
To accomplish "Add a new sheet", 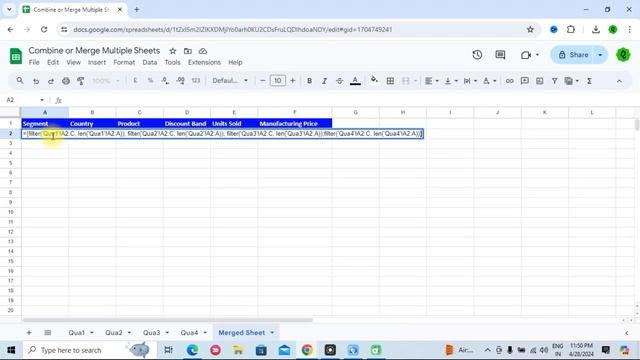I will tap(29, 333).
